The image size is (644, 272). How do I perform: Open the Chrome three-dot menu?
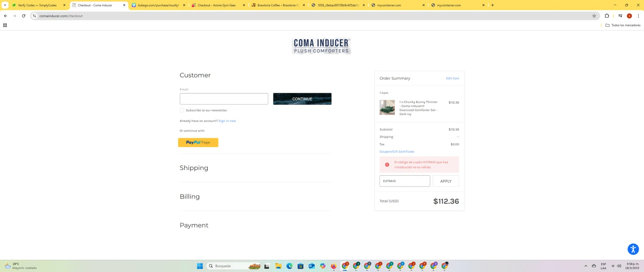tap(638, 16)
